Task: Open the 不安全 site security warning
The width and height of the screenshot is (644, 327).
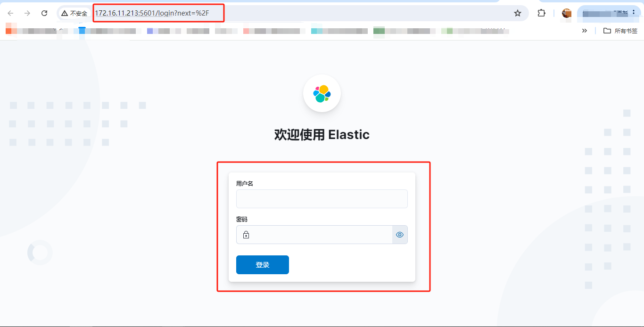Action: [74, 13]
